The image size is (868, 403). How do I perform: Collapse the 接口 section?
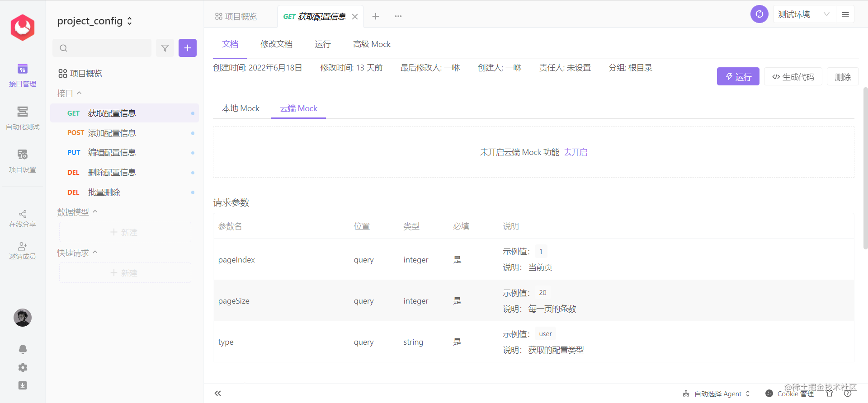[69, 93]
